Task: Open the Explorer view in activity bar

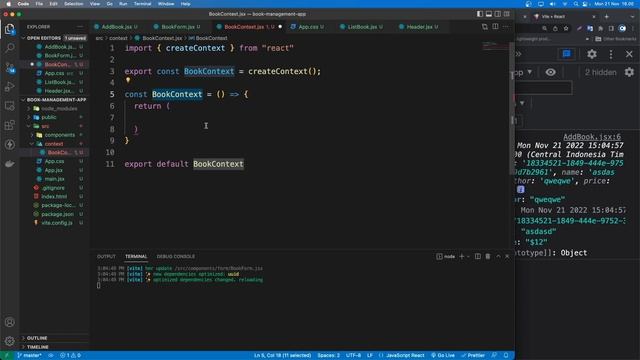Action: click(10, 29)
